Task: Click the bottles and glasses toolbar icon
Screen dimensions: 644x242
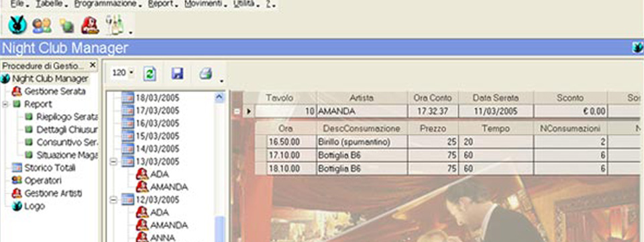Action: point(115,25)
